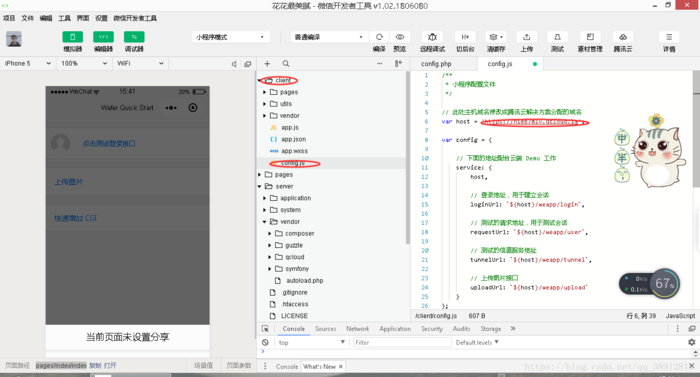The image size is (700, 377).
Task: Open the WiFi network dropdown
Action: click(140, 63)
